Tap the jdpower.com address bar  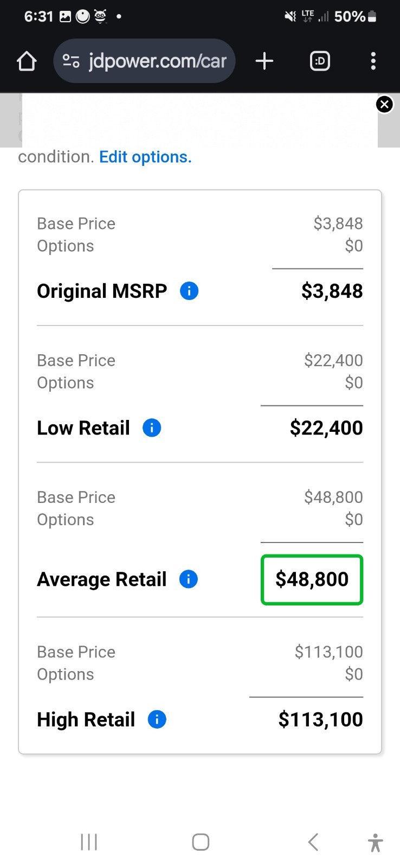[144, 61]
